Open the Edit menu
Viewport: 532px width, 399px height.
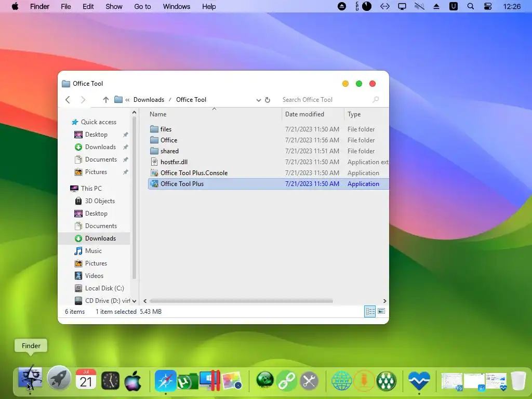coord(88,6)
